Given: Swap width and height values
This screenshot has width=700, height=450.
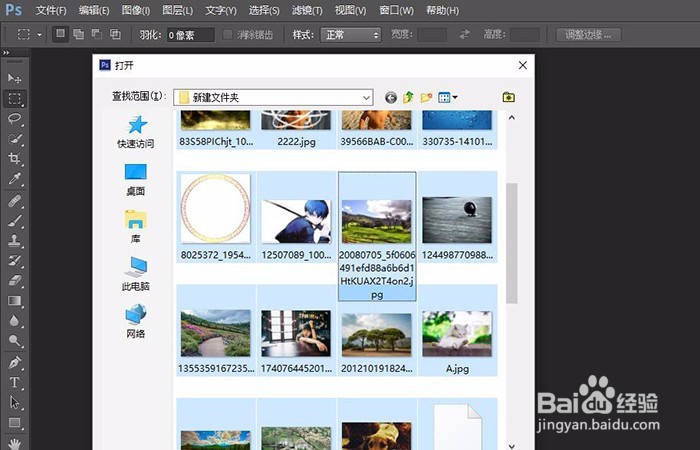Looking at the screenshot, I should coord(465,34).
